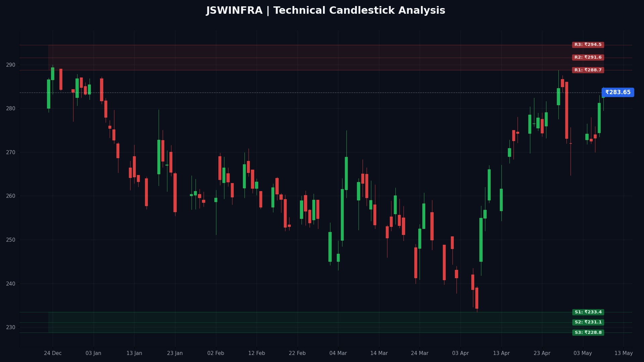The image size is (644, 362).
Task: Click the 13 Jan date label
Action: point(134,353)
